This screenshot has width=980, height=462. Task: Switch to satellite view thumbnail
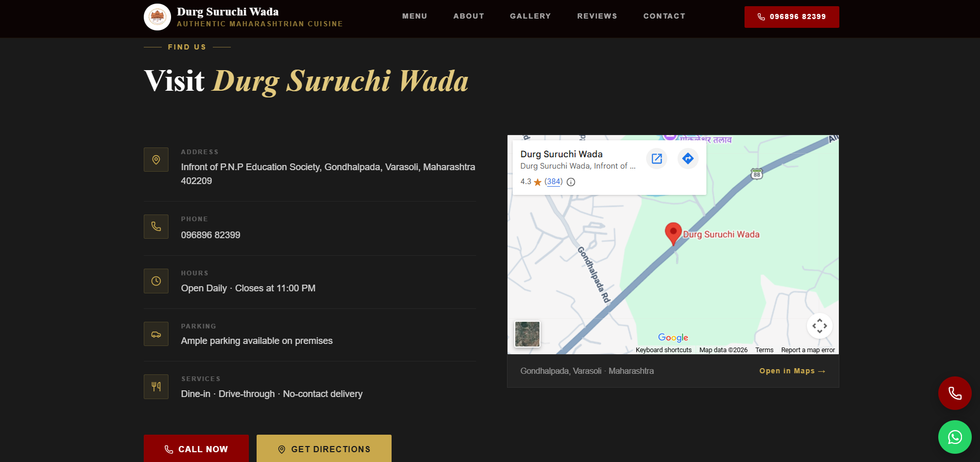point(528,334)
